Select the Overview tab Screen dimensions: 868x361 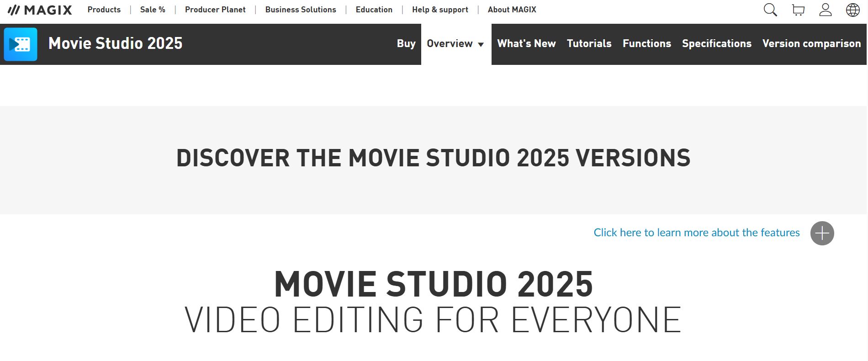pyautogui.click(x=456, y=44)
